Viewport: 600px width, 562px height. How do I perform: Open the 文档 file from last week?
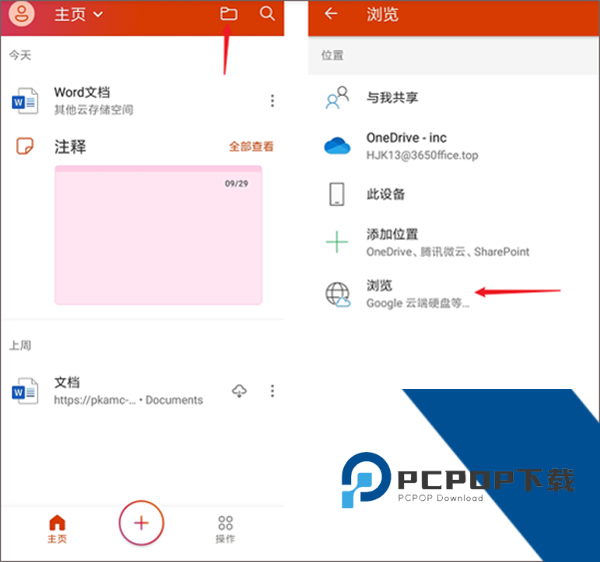(142, 391)
